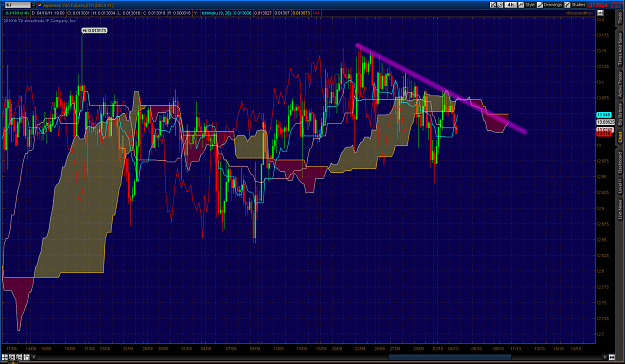The width and height of the screenshot is (625, 364).
Task: Click the Japanese Yen Futures title text
Action: click(78, 5)
